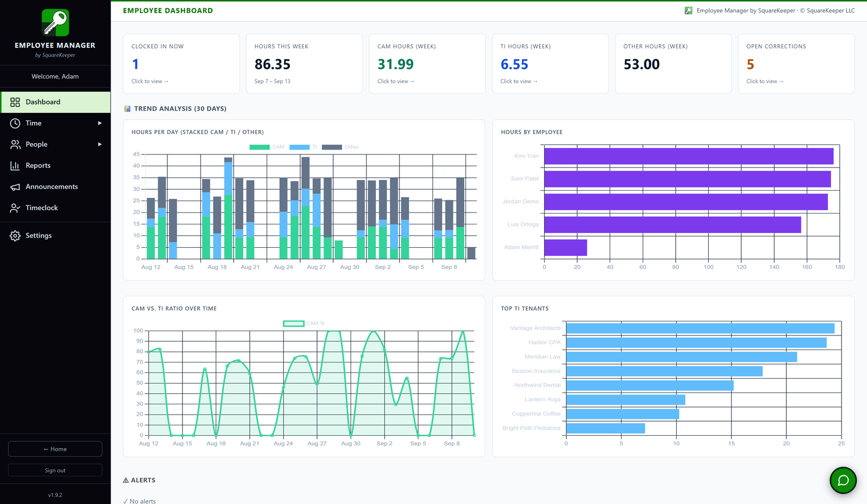Viewport: 867px width, 504px height.
Task: Click the version label v1.9.2
Action: [55, 495]
